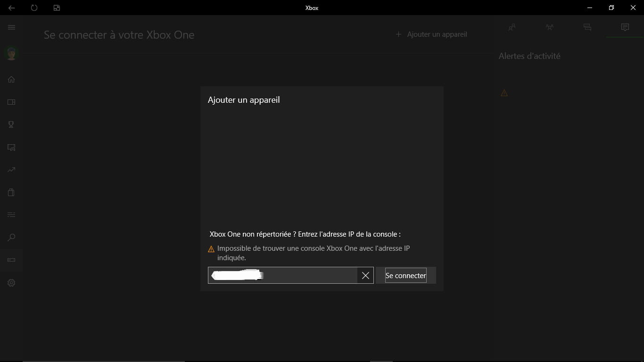The image size is (644, 362).
Task: Open the profile avatar in sidebar
Action: tap(11, 53)
